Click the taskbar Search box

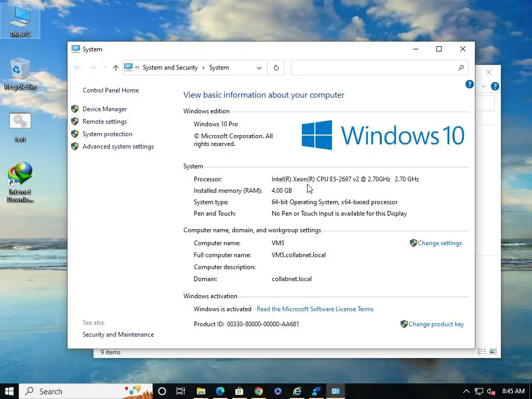pos(86,391)
